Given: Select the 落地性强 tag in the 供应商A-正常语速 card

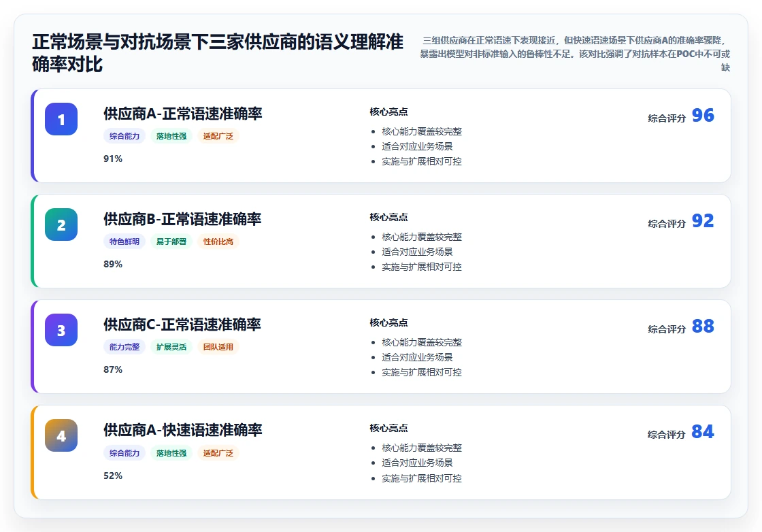Looking at the screenshot, I should tap(171, 136).
